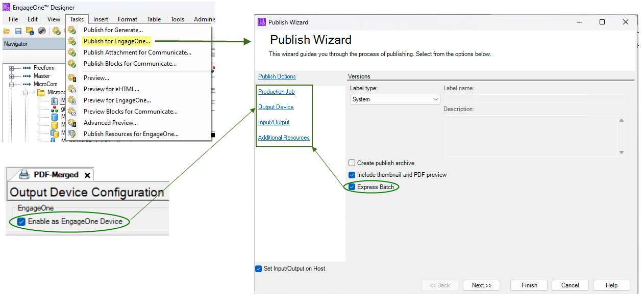Enable Create publish archive option

coord(352,163)
